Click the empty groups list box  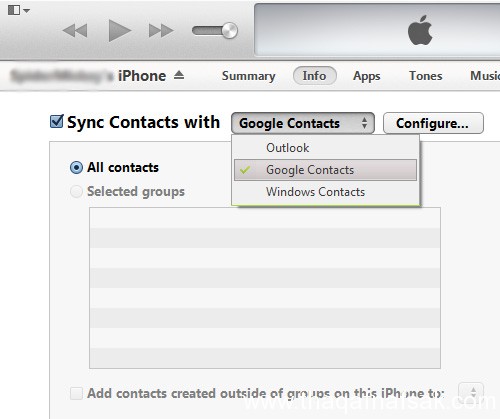coord(265,288)
